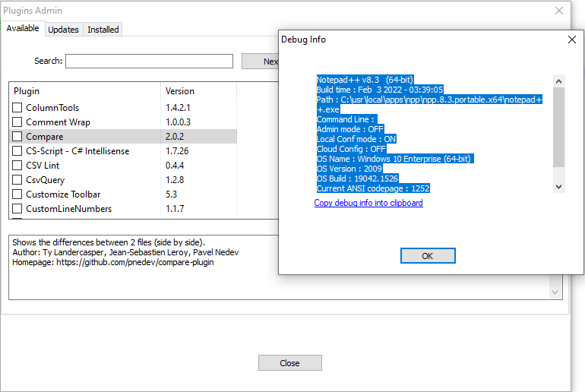The width and height of the screenshot is (585, 392).
Task: Click the Close button in Plugins Admin
Action: pos(289,363)
